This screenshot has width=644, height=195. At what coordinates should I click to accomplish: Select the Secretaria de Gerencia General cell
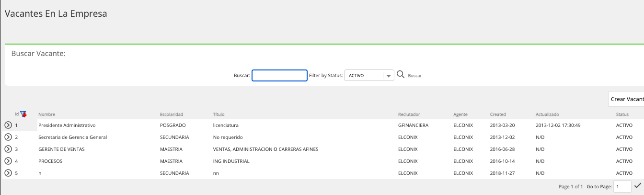[72, 137]
